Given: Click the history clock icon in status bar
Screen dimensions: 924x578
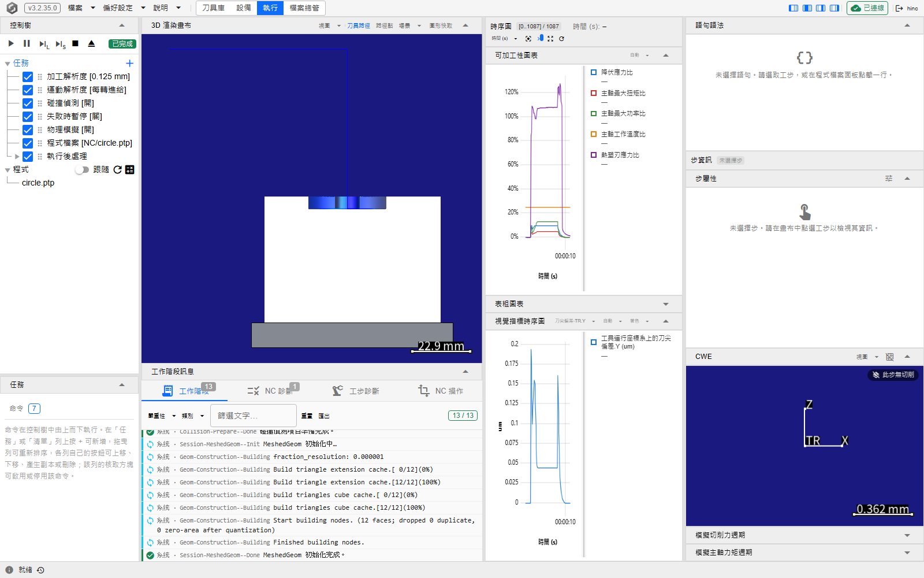Looking at the screenshot, I should click(40, 570).
